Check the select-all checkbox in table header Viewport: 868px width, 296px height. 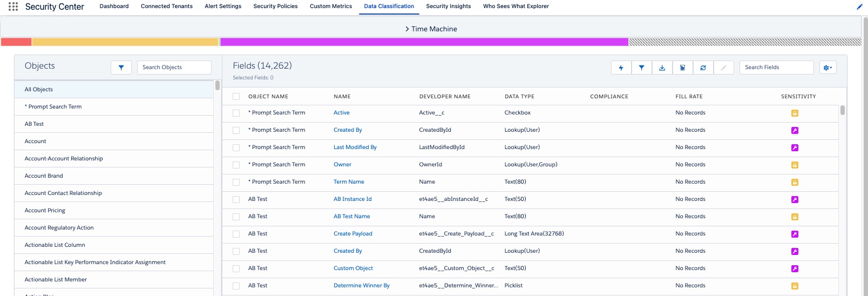[x=236, y=97]
